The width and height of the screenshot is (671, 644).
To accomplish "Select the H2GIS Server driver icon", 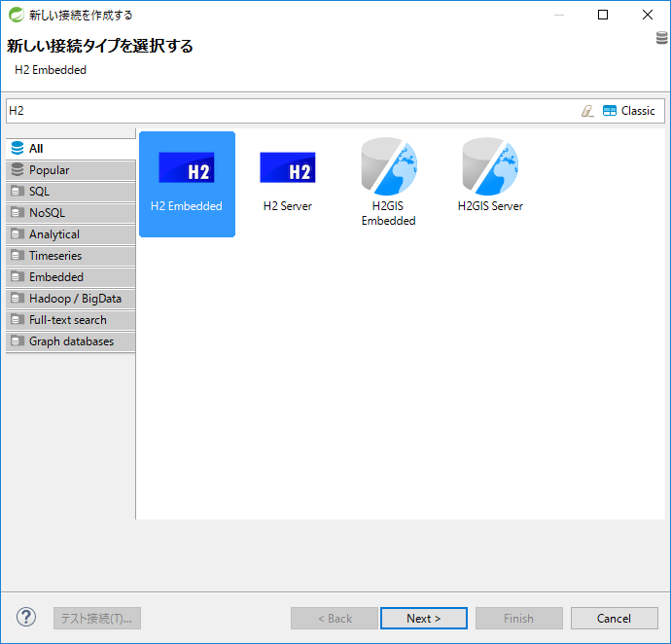I will [x=490, y=167].
